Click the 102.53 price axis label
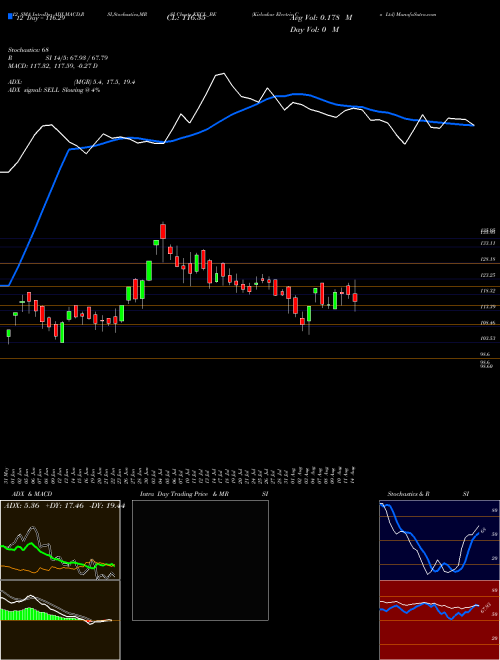 pyautogui.click(x=488, y=338)
